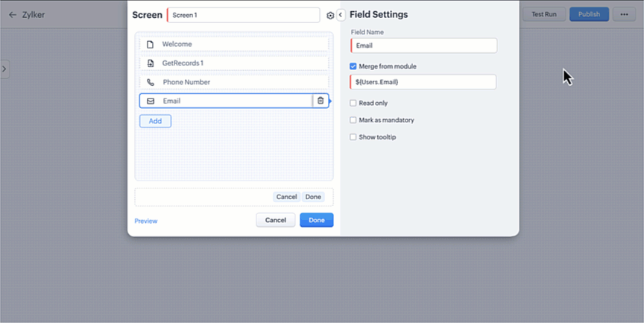Enable the Show tooltip checkbox
This screenshot has height=323, width=644.
pyautogui.click(x=353, y=137)
